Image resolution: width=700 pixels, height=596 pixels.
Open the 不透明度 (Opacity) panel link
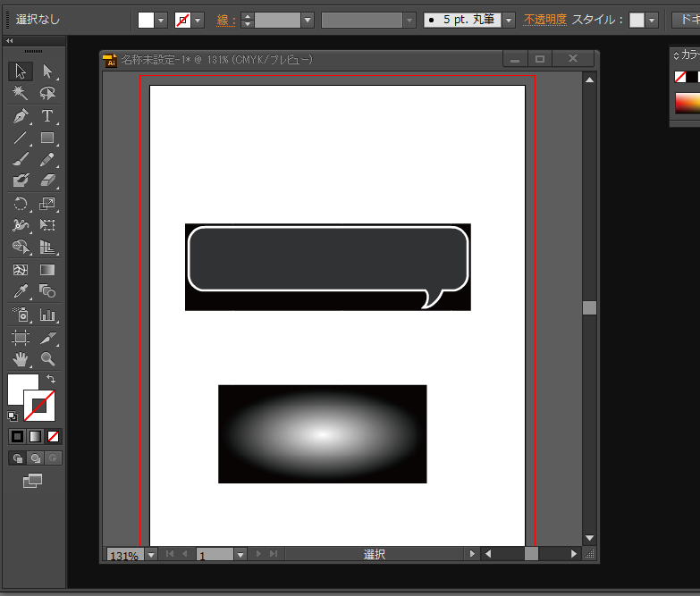(x=545, y=20)
